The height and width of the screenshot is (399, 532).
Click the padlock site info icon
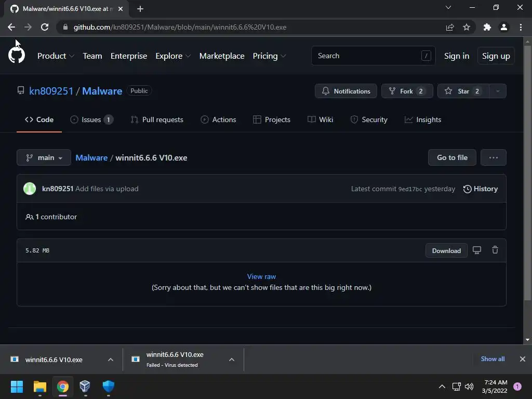[65, 27]
